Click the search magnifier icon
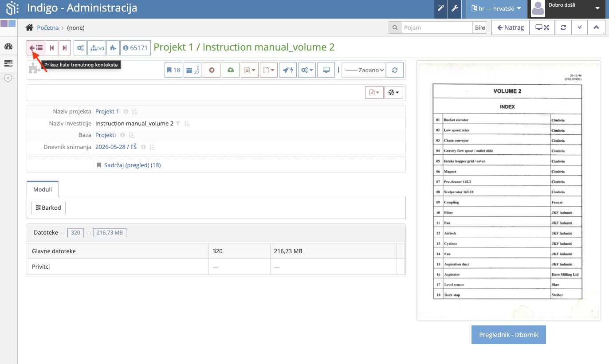Image resolution: width=609 pixels, height=364 pixels. click(x=395, y=27)
